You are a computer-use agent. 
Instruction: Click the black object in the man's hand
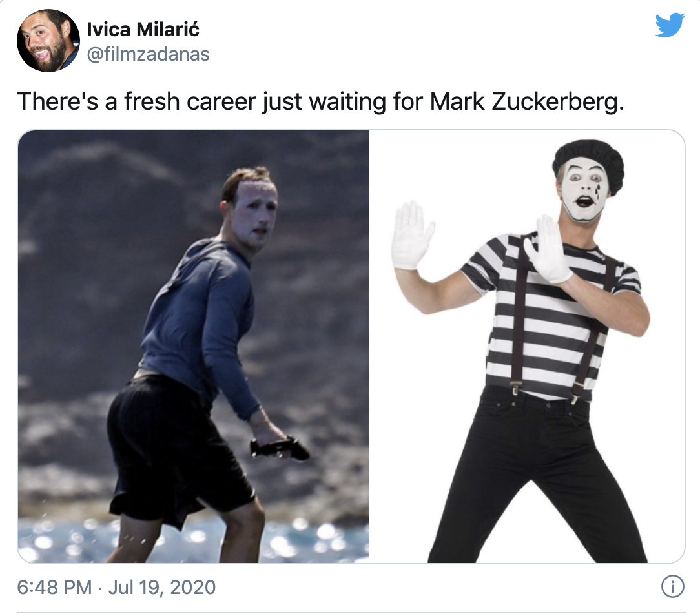279,447
